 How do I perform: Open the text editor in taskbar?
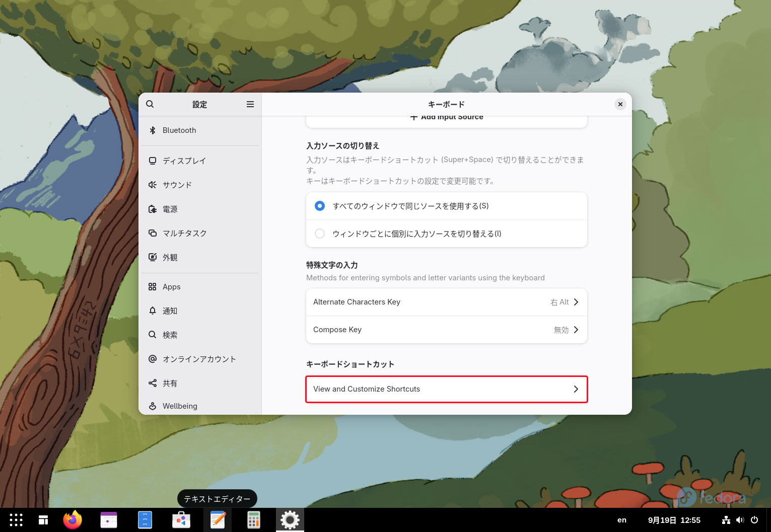pos(218,520)
